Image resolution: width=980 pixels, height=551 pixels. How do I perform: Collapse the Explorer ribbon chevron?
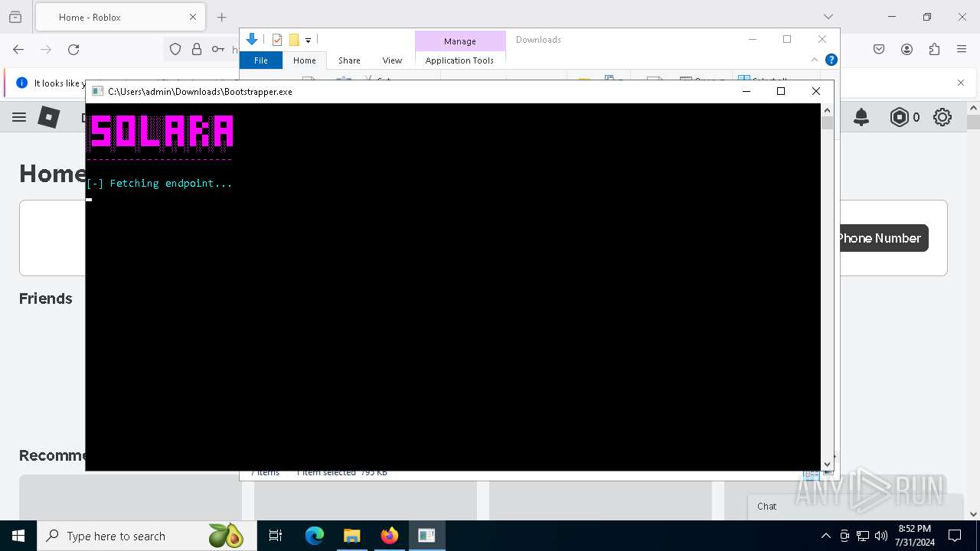(x=815, y=60)
